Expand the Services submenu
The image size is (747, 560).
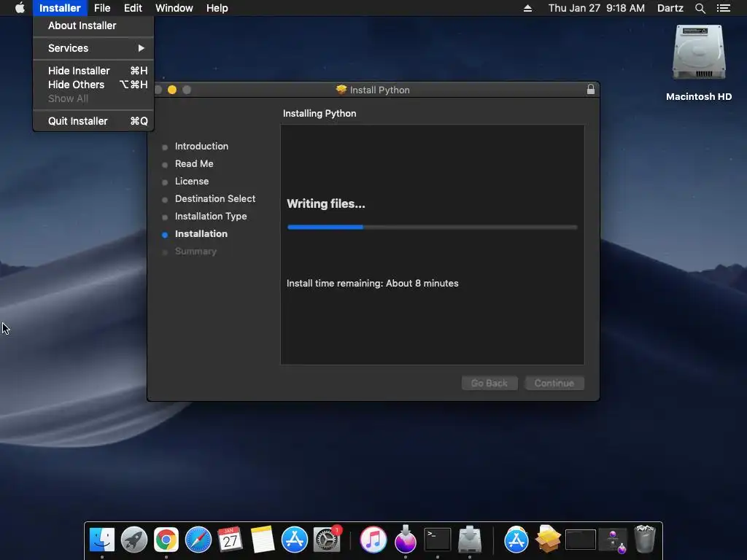(93, 48)
